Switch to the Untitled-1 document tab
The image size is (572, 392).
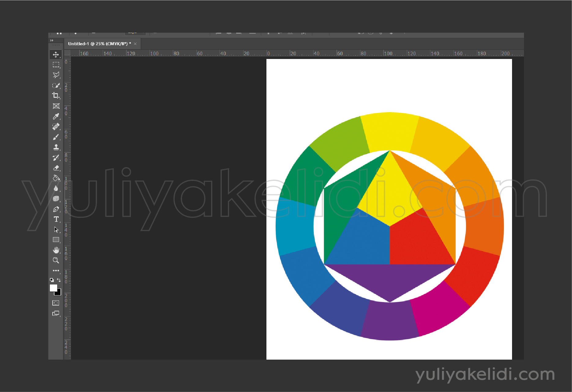[99, 44]
